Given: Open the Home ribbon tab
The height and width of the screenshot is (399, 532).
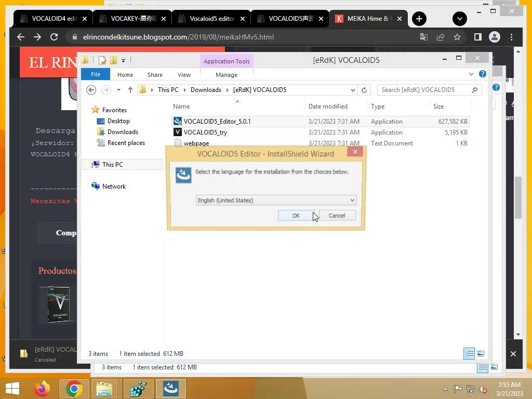Looking at the screenshot, I should point(125,75).
